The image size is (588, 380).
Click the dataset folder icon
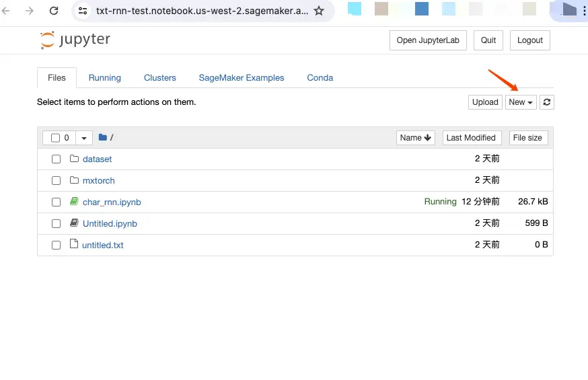75,159
